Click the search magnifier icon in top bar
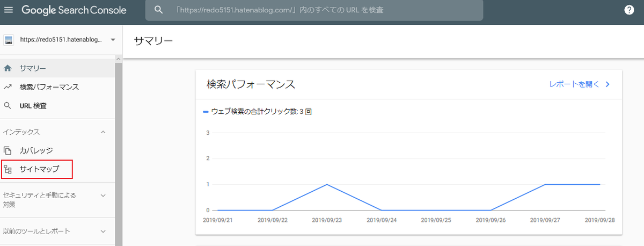The width and height of the screenshot is (644, 246). pos(158,10)
